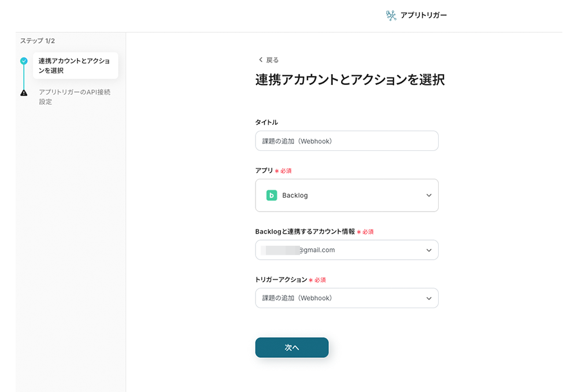Go to アプリトリガーのAPI接続設定 sidebar step
Viewport: 578px width, 392px height.
pyautogui.click(x=74, y=97)
